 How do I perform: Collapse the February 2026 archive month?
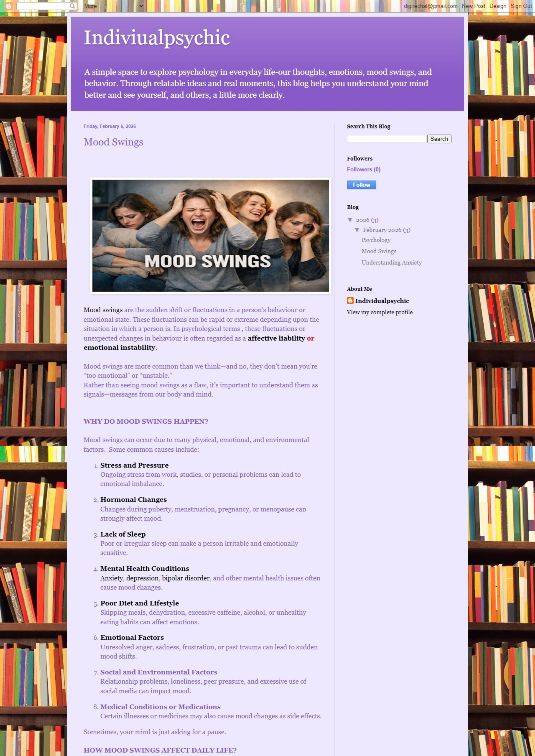(x=357, y=230)
